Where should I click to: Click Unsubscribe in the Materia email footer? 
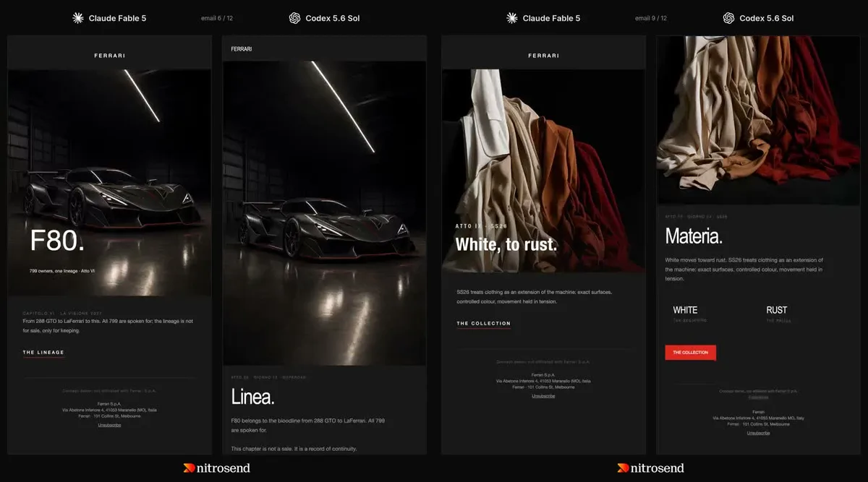tap(759, 433)
